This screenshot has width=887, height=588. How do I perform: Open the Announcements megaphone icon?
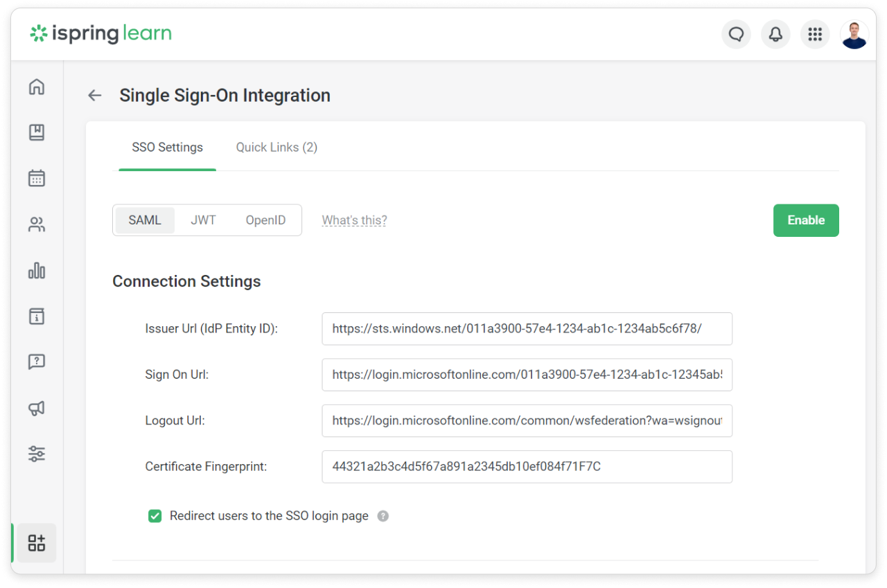tap(36, 408)
